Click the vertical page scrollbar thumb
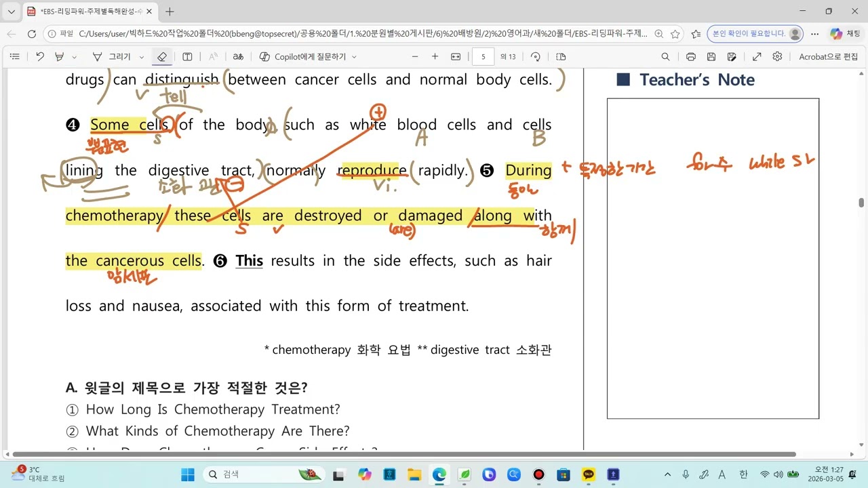This screenshot has width=868, height=488. 862,203
